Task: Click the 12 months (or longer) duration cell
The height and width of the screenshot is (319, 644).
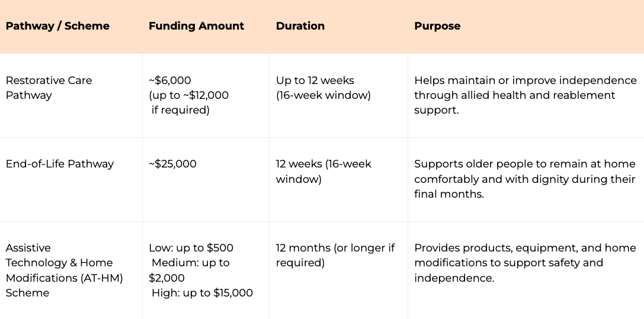Action: tap(335, 256)
